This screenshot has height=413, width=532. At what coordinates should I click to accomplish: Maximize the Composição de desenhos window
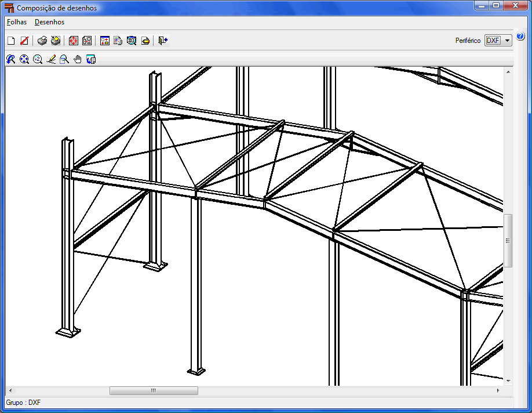click(496, 5)
